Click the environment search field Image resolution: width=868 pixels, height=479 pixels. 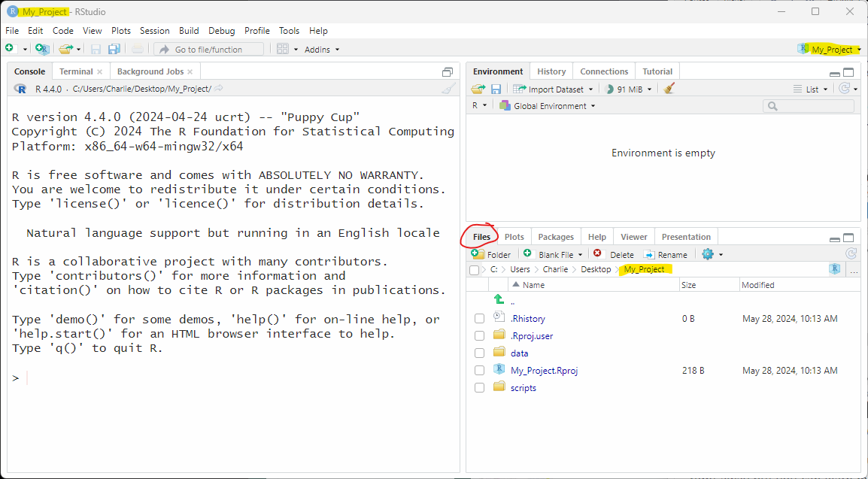tap(811, 106)
